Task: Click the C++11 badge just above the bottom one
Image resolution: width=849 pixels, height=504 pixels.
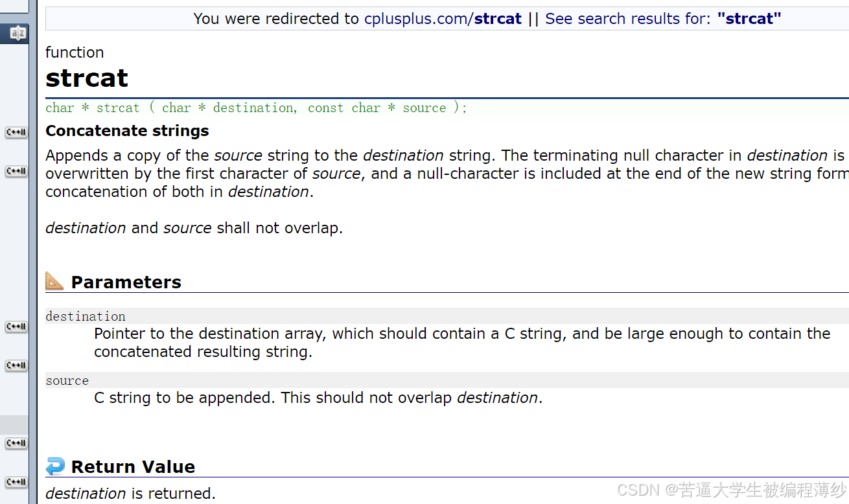Action: pyautogui.click(x=16, y=443)
